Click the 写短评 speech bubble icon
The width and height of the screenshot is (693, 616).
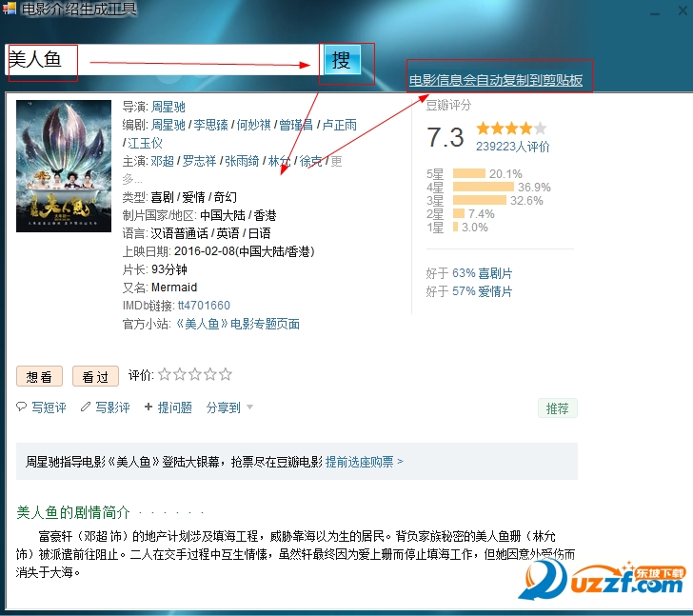click(x=21, y=407)
